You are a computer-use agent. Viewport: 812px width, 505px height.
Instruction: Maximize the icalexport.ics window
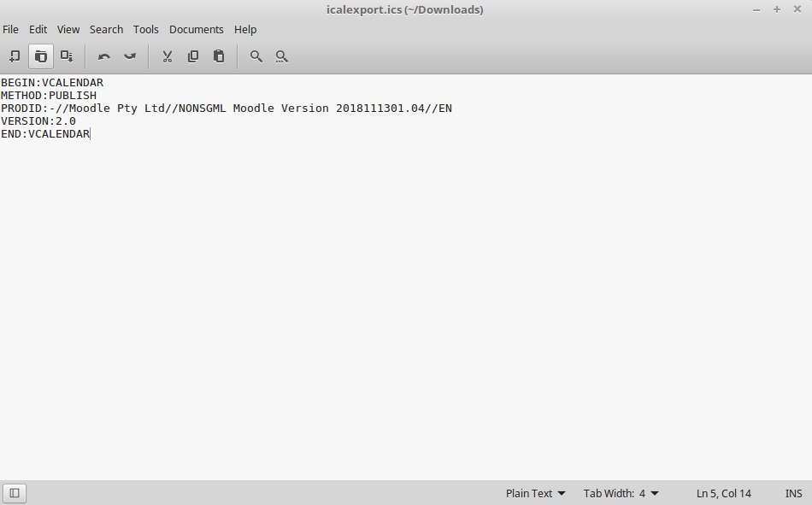tap(777, 10)
